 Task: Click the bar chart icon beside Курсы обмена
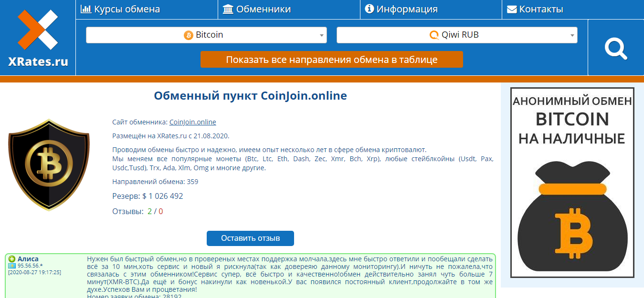[x=86, y=9]
